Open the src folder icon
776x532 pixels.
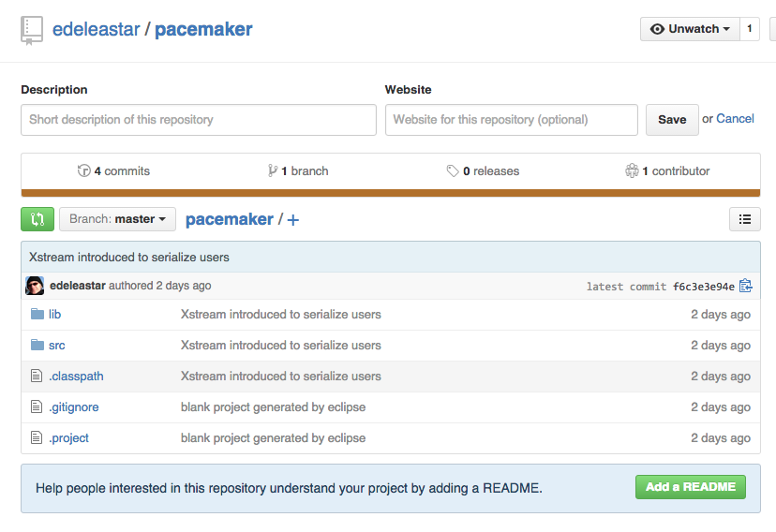(37, 345)
